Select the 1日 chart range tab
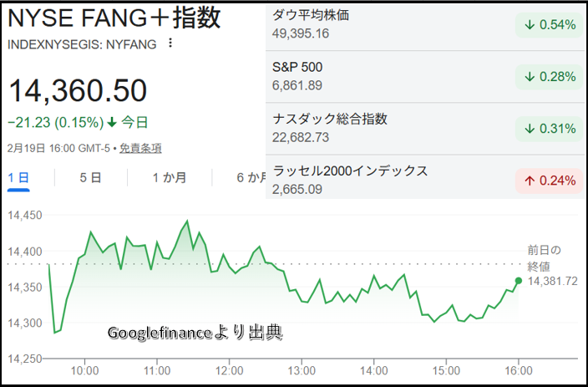This screenshot has width=588, height=387. [x=18, y=177]
